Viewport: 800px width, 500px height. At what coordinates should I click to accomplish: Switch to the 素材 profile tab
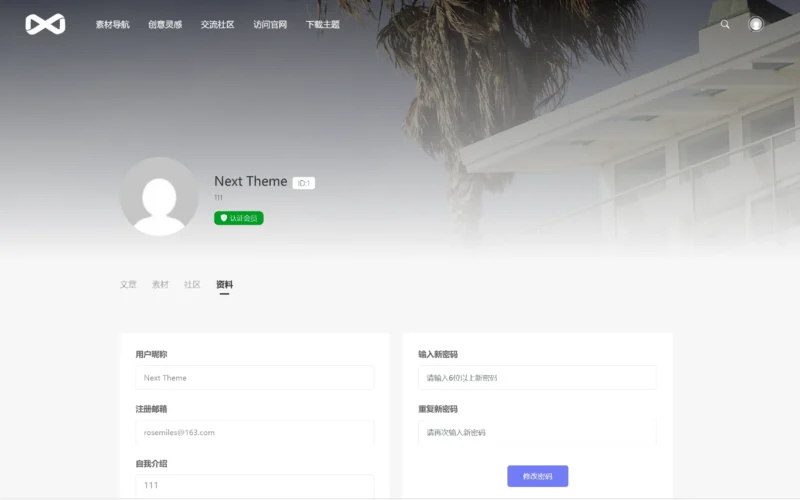160,285
